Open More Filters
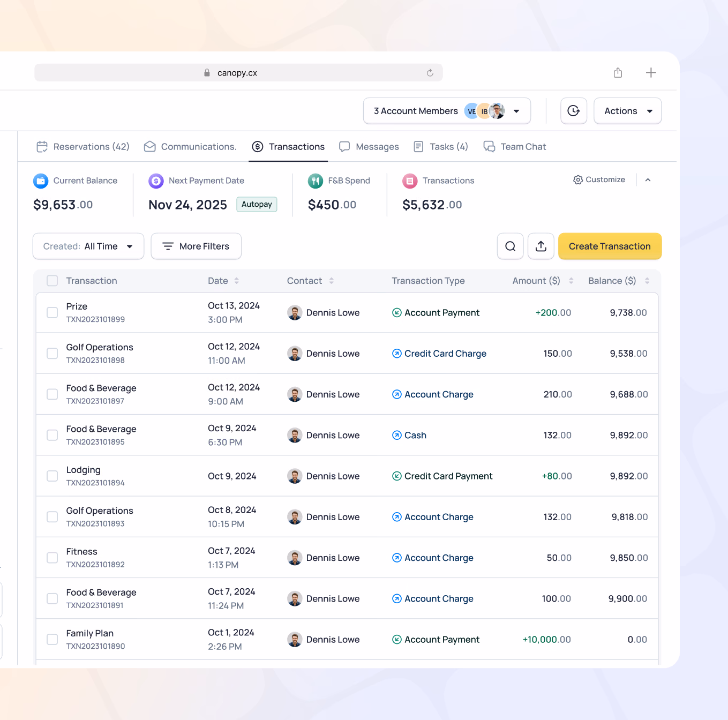This screenshot has height=720, width=728. 196,246
